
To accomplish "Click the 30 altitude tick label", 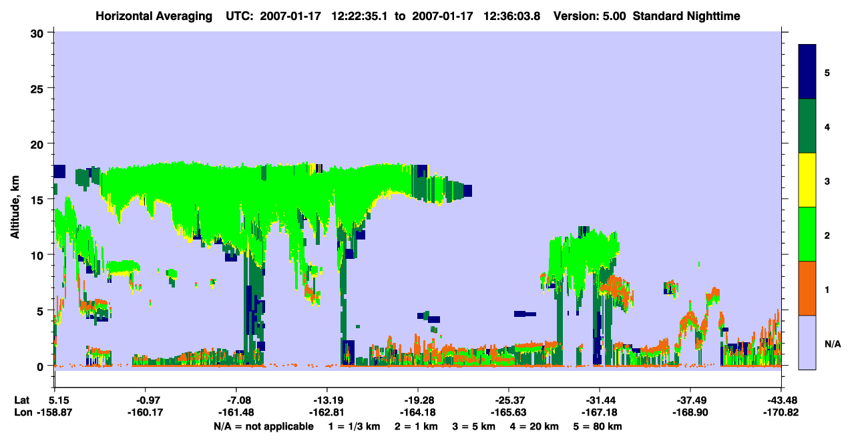I will point(38,33).
